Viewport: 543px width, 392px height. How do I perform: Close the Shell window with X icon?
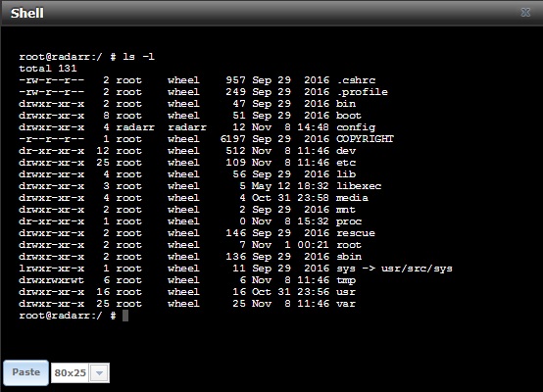(x=525, y=13)
